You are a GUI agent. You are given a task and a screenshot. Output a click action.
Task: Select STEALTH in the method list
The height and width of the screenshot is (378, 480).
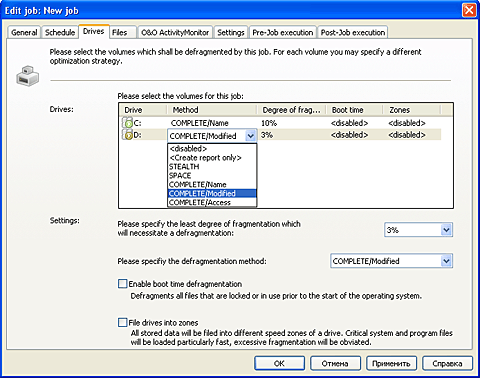212,166
